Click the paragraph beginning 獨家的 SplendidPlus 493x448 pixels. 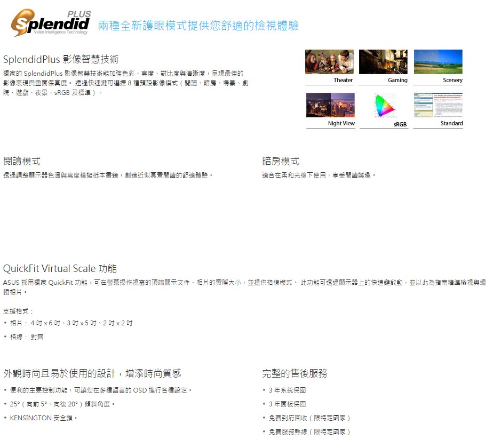(x=126, y=83)
